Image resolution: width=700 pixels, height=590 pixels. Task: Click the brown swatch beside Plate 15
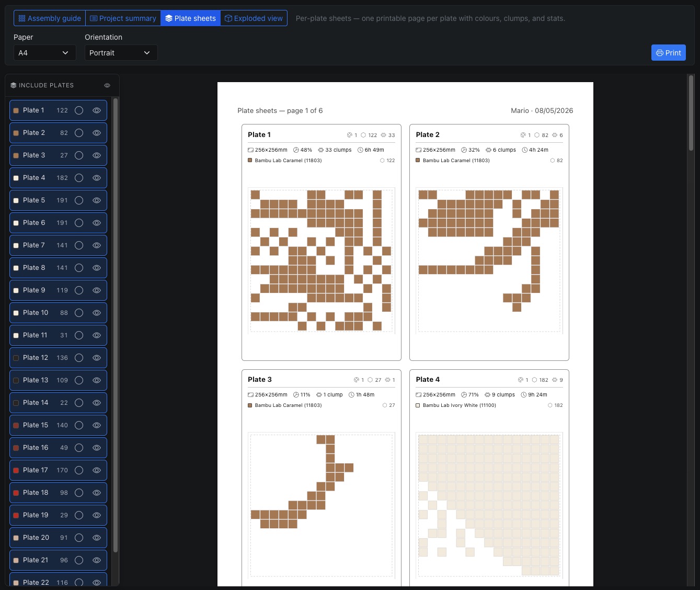click(x=16, y=425)
